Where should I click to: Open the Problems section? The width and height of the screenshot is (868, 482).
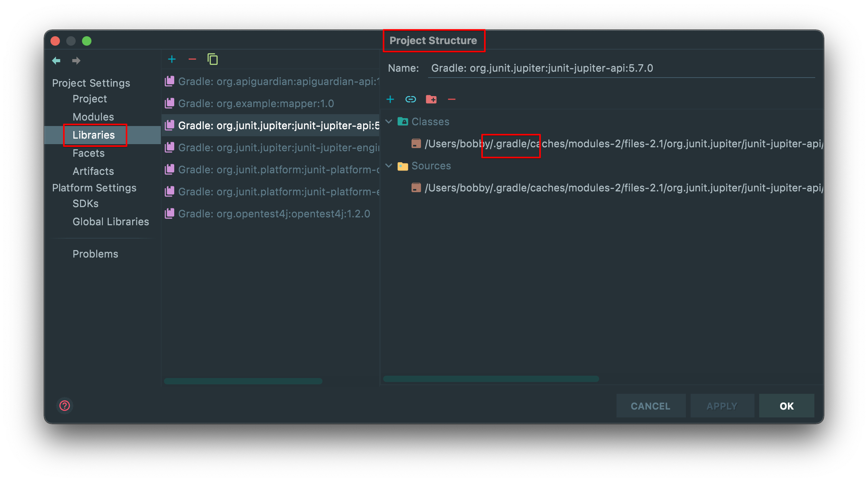point(95,254)
